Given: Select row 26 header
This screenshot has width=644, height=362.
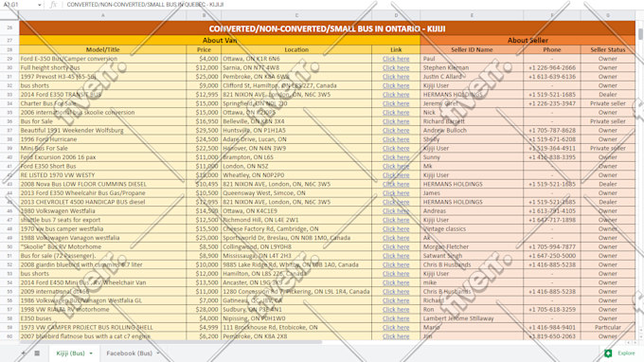Looking at the screenshot, I should click(x=9, y=28).
